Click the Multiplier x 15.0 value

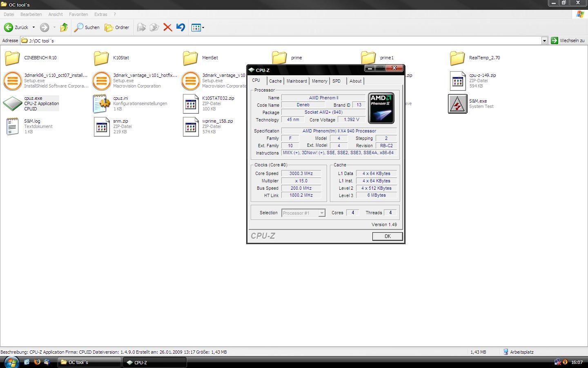[301, 181]
